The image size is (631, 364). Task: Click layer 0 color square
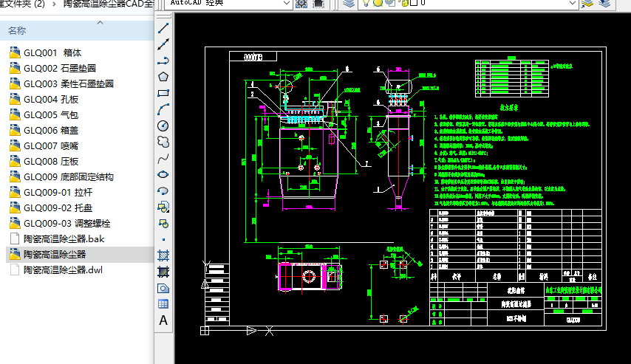point(414,3)
